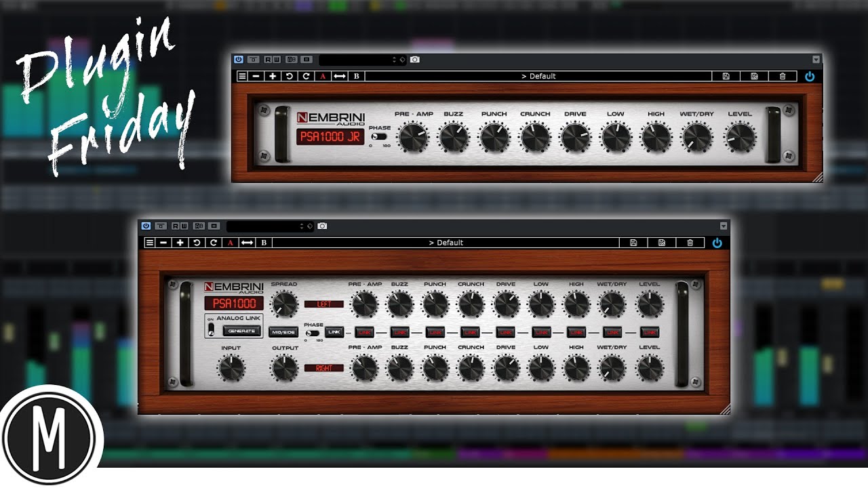This screenshot has height=488, width=868.
Task: Open the functions menu arrow in PSA1000 JR window corner
Action: (816, 60)
